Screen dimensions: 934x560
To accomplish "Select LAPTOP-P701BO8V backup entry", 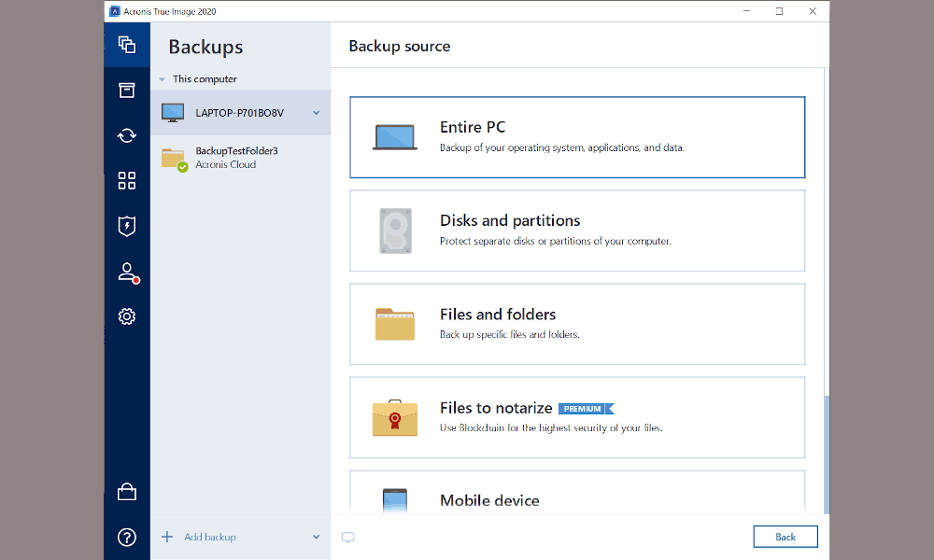I will pos(241,113).
